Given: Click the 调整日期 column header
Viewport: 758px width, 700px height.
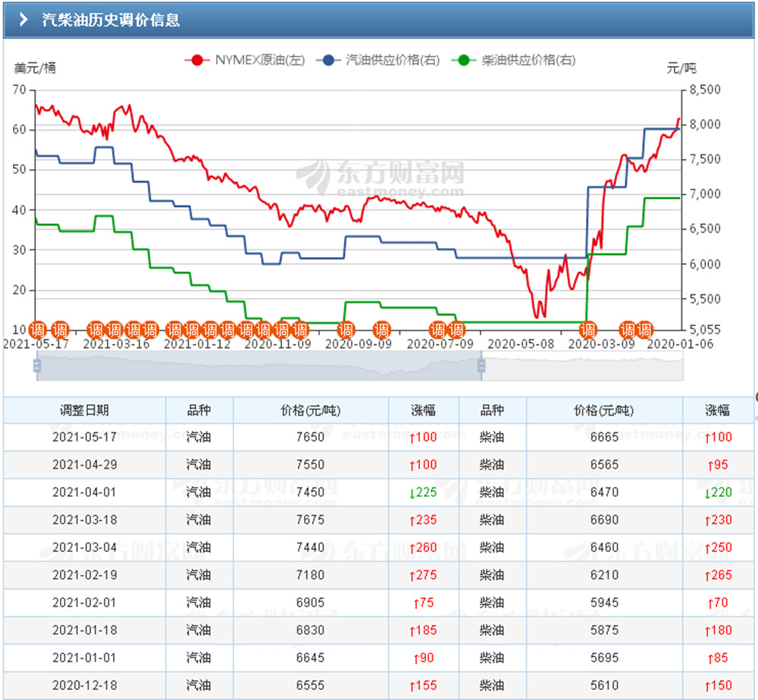Looking at the screenshot, I should 84,410.
